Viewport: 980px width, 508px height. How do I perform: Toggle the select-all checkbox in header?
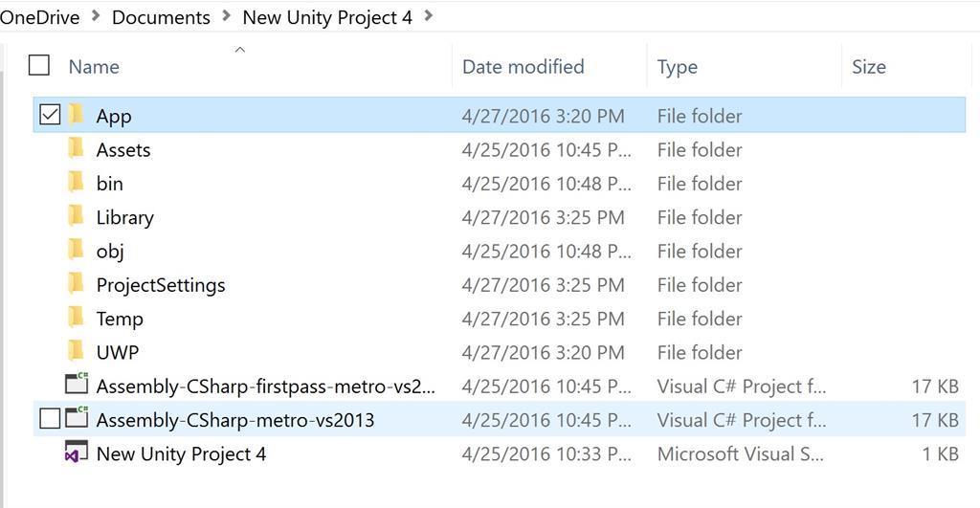pyautogui.click(x=39, y=65)
